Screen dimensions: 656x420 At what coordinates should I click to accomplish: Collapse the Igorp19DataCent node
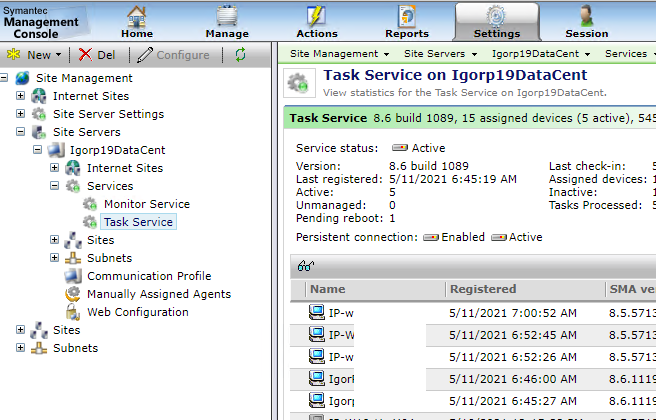pos(37,150)
